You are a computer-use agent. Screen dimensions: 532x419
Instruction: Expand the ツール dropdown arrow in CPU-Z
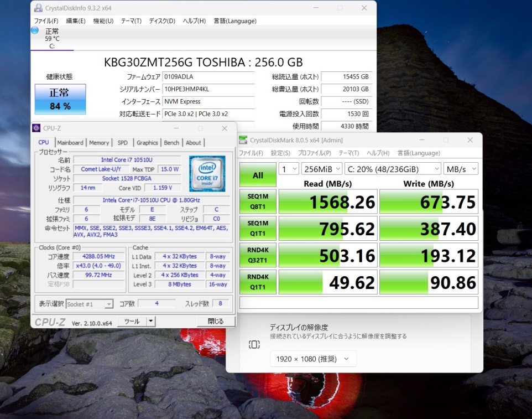click(x=151, y=321)
